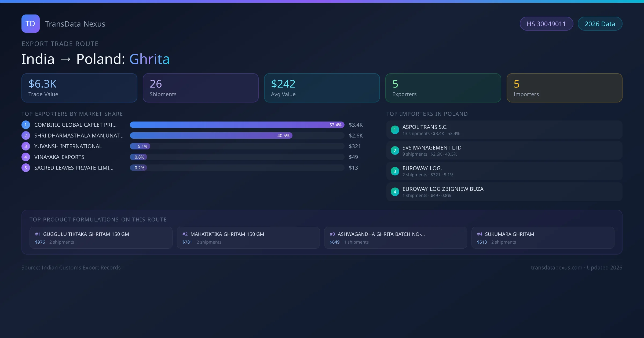Click green rank 4 badge for EUROWAY LOG ZBIGNIEW

coord(395,192)
